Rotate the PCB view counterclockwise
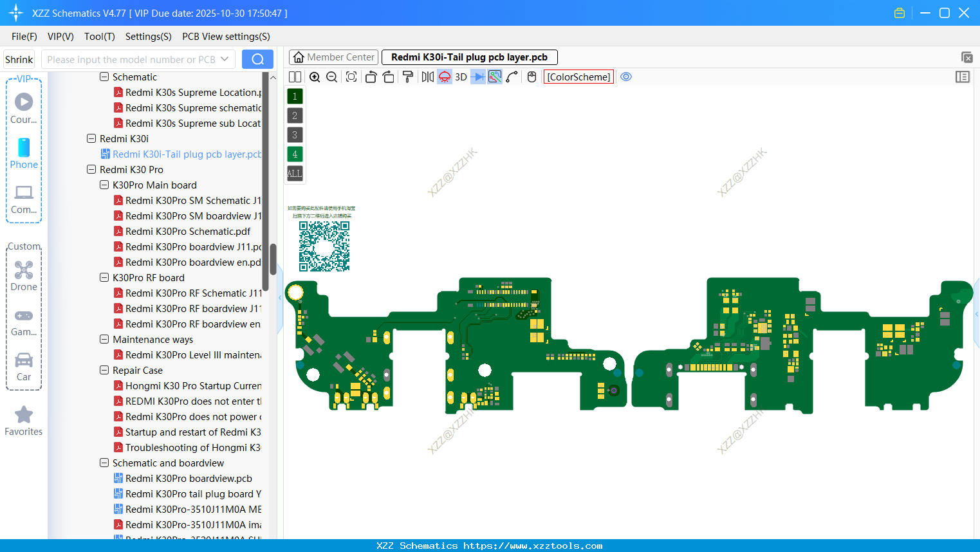This screenshot has height=552, width=980. click(x=371, y=77)
